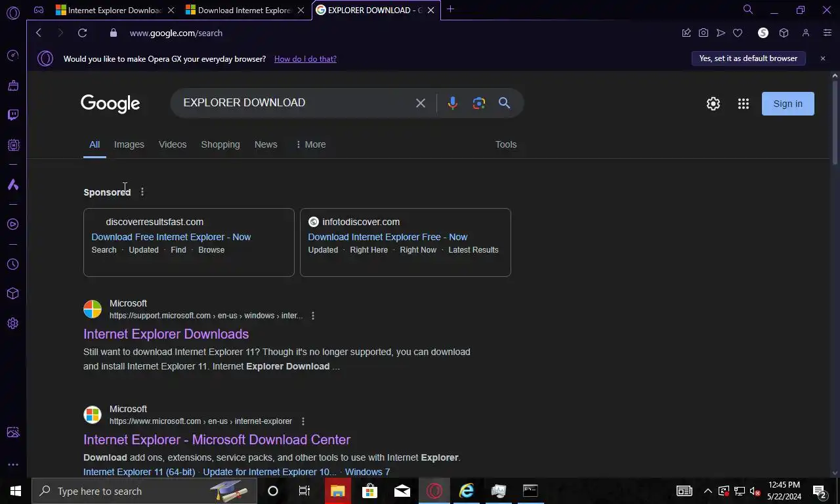
Task: Switch to Internet Explorer Downloads tab
Action: point(115,10)
